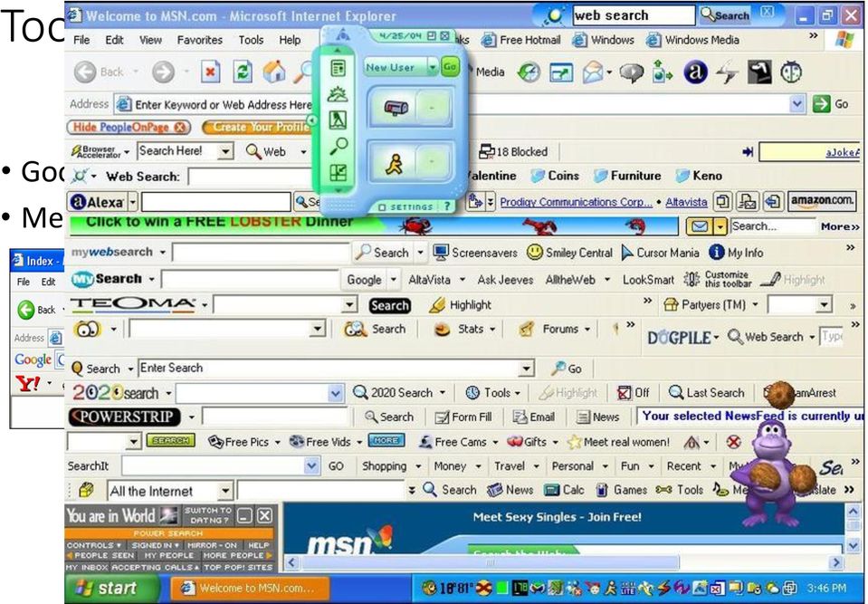
Task: Click 'Meet Sexy Singles - Join Free!' link
Action: pos(557,517)
